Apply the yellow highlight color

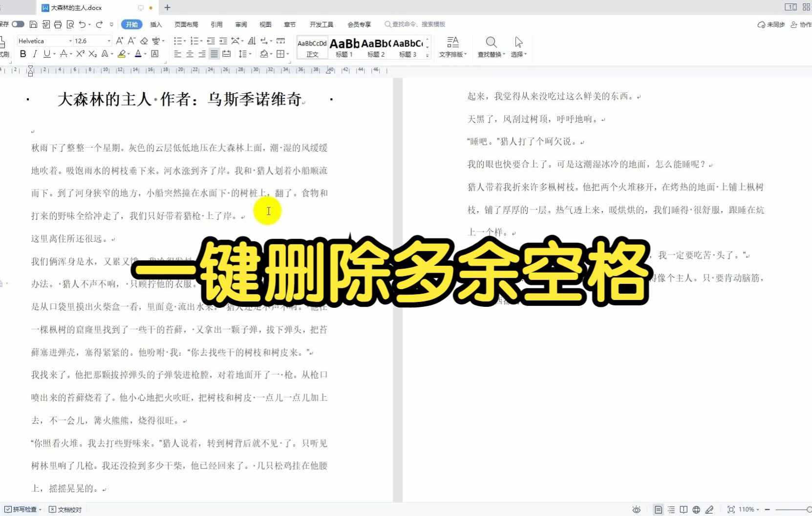pos(123,54)
